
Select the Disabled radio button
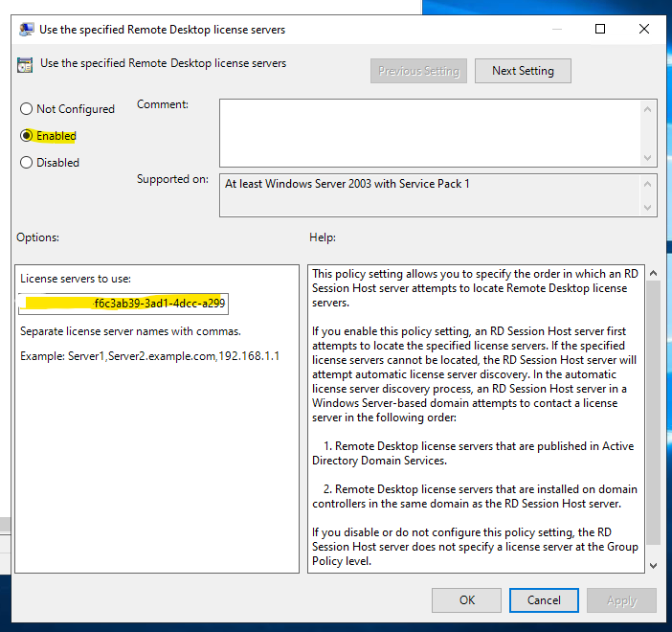click(26, 163)
